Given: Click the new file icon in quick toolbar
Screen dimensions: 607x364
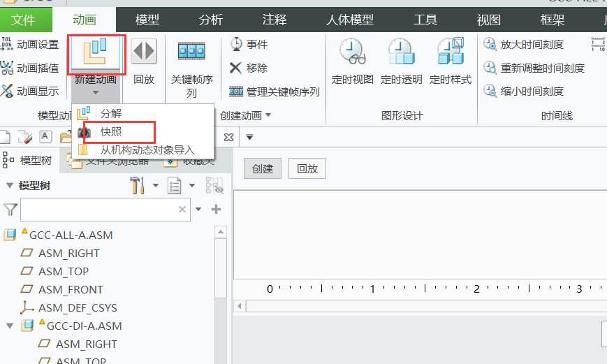Looking at the screenshot, I should (4, 137).
